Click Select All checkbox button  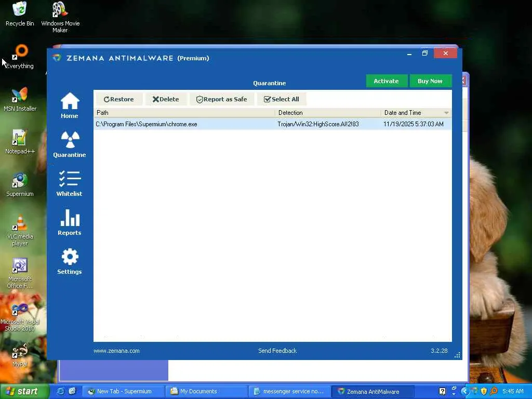coord(282,99)
